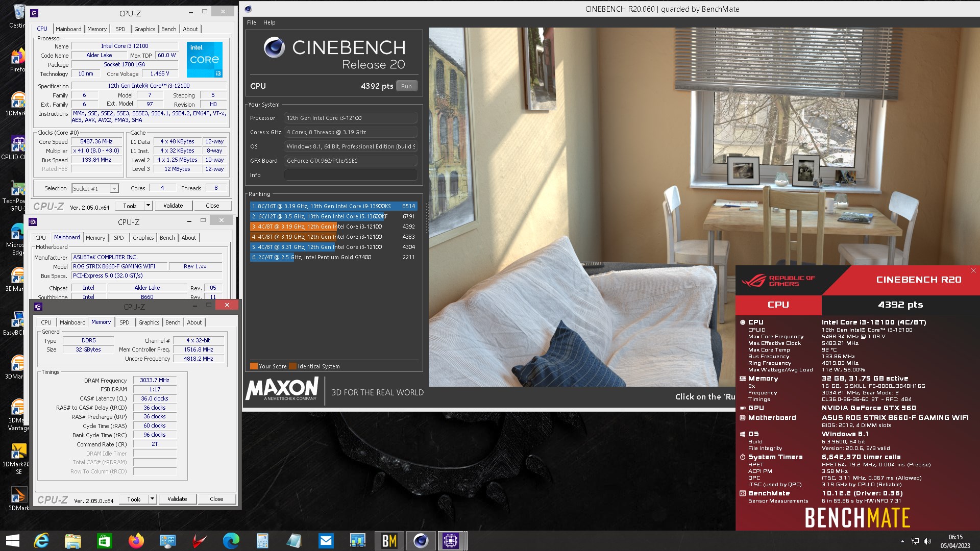Click the orange Your Score legend swatch
The height and width of the screenshot is (551, 980).
click(254, 366)
